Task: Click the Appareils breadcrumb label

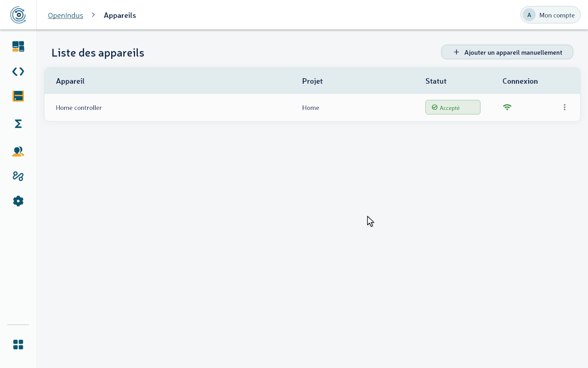Action: 120,15
